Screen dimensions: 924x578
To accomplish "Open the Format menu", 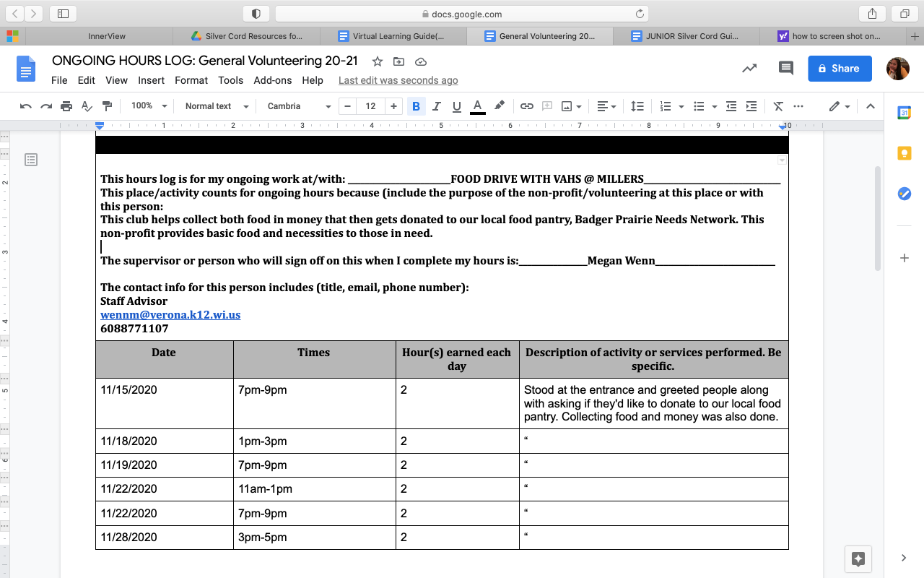I will pos(191,80).
